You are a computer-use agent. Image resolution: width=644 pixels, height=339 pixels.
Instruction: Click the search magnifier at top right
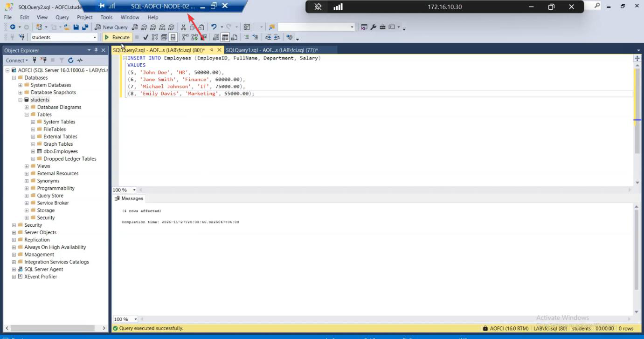(x=597, y=6)
